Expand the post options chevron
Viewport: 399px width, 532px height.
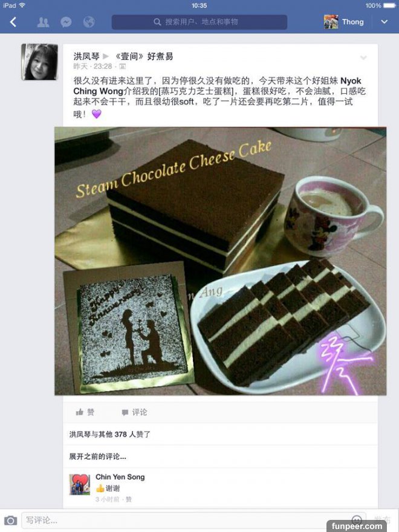pos(363,57)
